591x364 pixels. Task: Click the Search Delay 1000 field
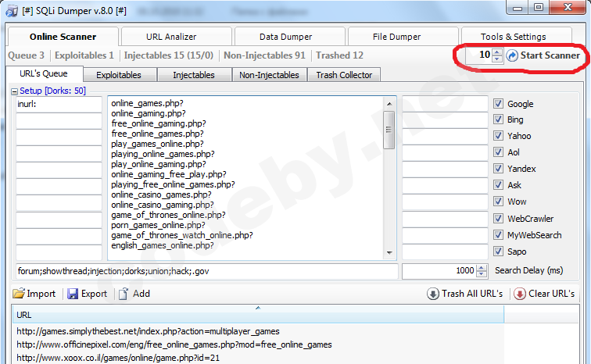439,271
